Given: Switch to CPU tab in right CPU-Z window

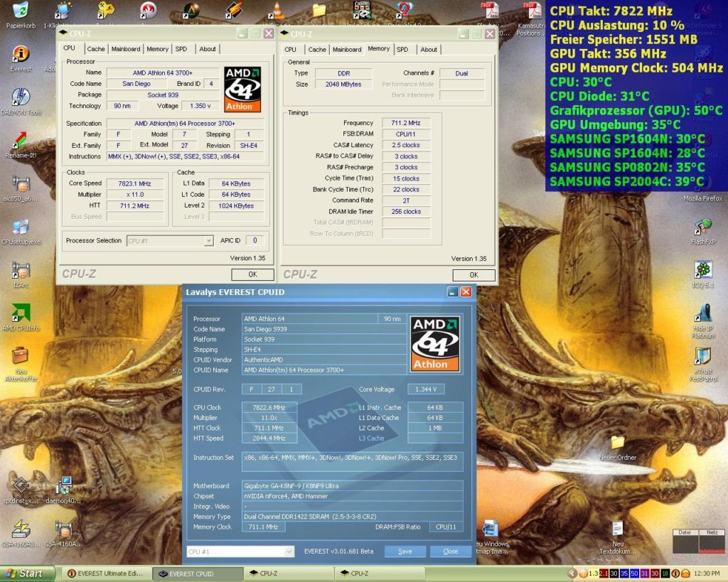Looking at the screenshot, I should [x=291, y=50].
